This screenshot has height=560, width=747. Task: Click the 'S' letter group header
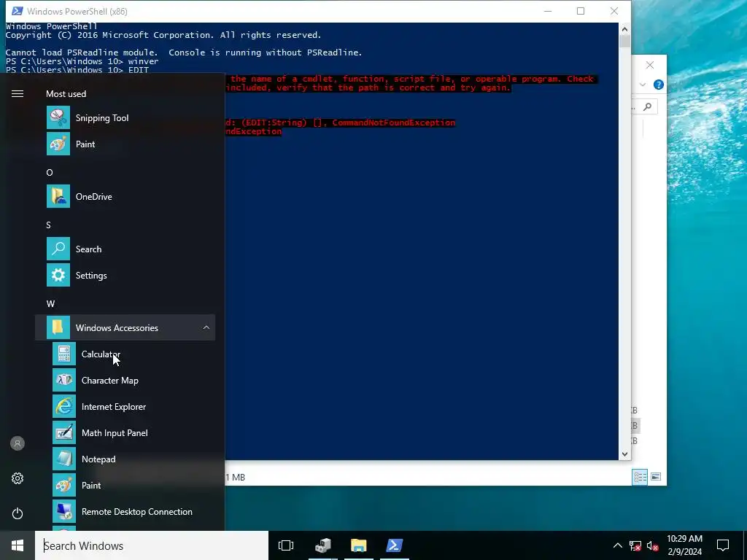[x=48, y=225]
